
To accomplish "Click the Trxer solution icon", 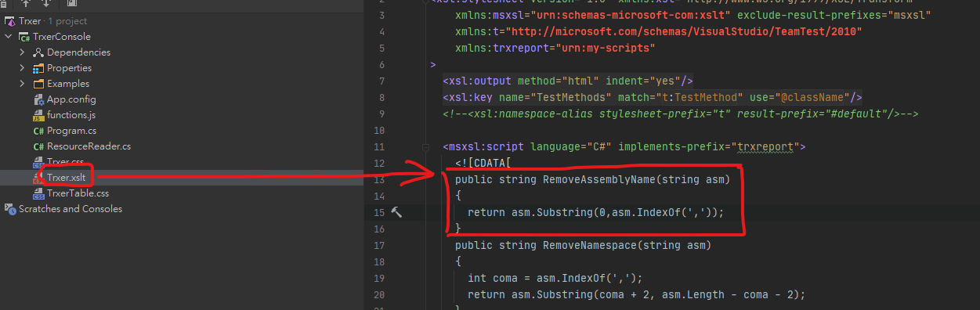I will [x=10, y=21].
